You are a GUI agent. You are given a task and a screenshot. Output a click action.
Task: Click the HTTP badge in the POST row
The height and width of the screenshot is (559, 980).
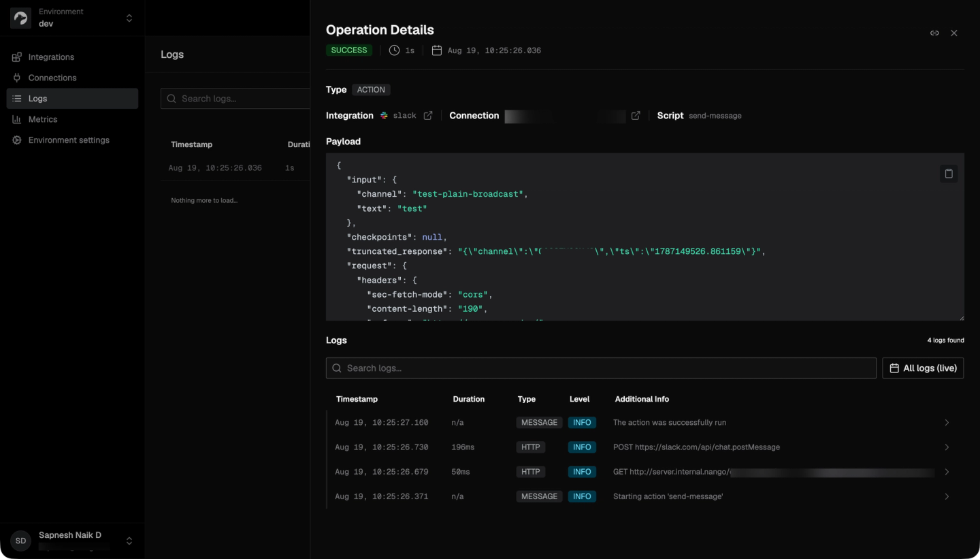click(530, 447)
